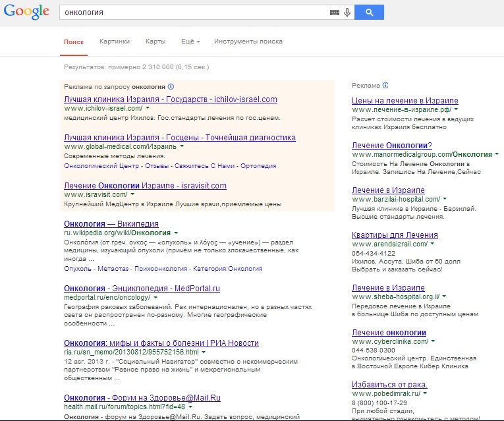Open ad 'Лучшая клиника Израиля - Госцены - Точнейшая диагностика'
Screen dimensions: 504x421
pyautogui.click(x=180, y=138)
